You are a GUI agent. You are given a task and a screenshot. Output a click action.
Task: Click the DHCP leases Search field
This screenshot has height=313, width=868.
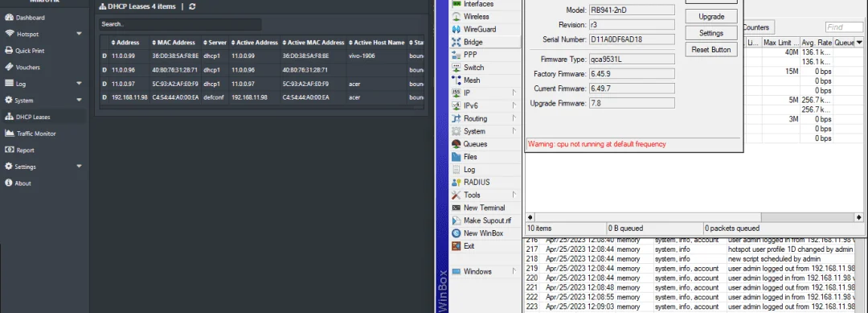(181, 24)
